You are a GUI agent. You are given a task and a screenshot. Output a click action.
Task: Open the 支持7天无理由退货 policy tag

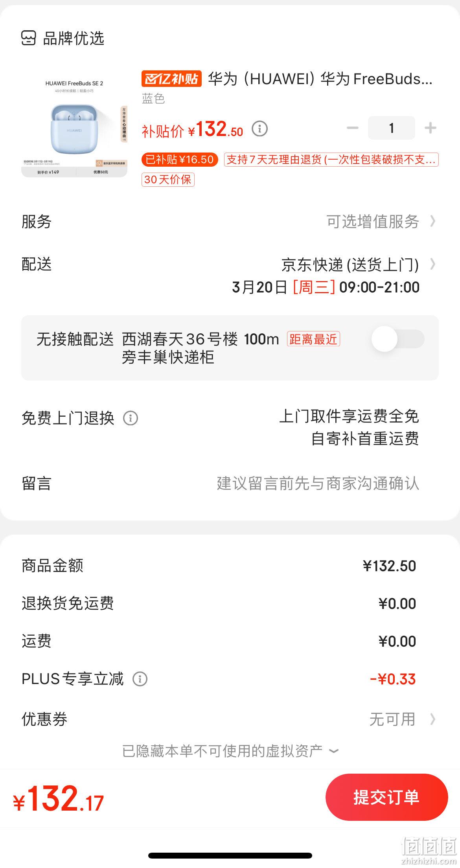(331, 160)
